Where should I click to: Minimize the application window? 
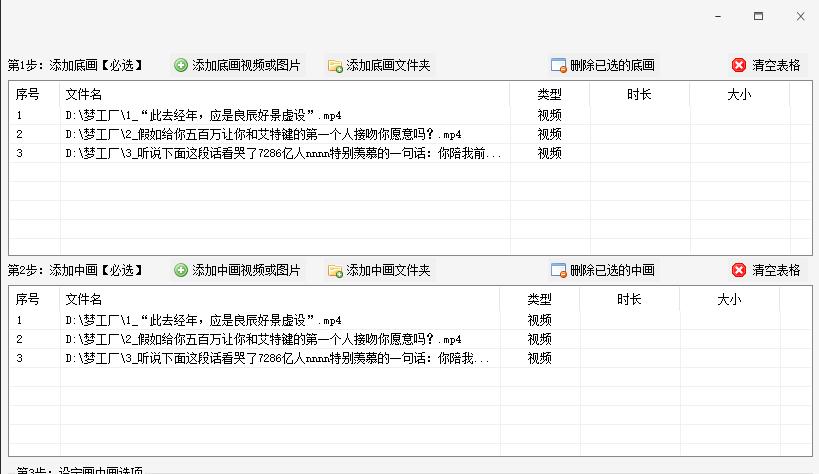(x=718, y=16)
